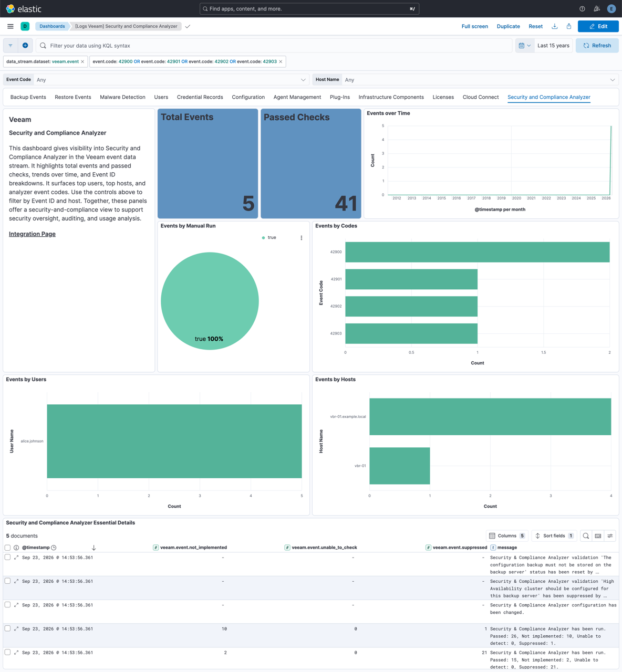The width and height of the screenshot is (622, 672).
Task: Click the Full screen button
Action: pos(475,26)
